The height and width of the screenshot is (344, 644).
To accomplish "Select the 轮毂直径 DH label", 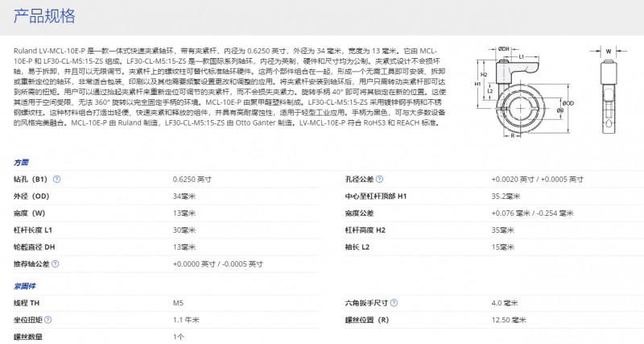I will (34, 247).
